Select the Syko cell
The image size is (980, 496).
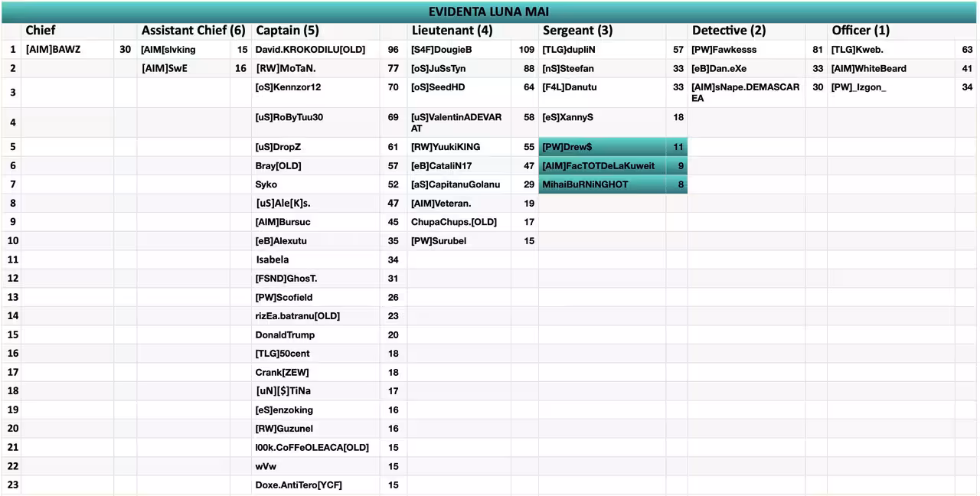pyautogui.click(x=315, y=184)
